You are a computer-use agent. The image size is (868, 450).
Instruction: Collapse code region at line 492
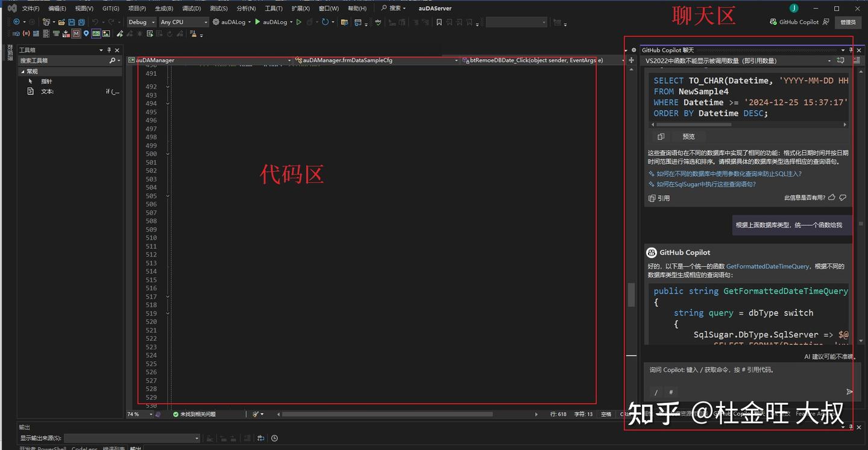[168, 87]
